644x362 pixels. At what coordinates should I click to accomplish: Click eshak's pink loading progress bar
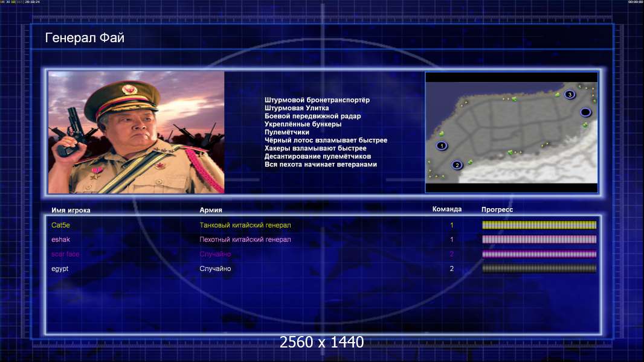pyautogui.click(x=539, y=240)
